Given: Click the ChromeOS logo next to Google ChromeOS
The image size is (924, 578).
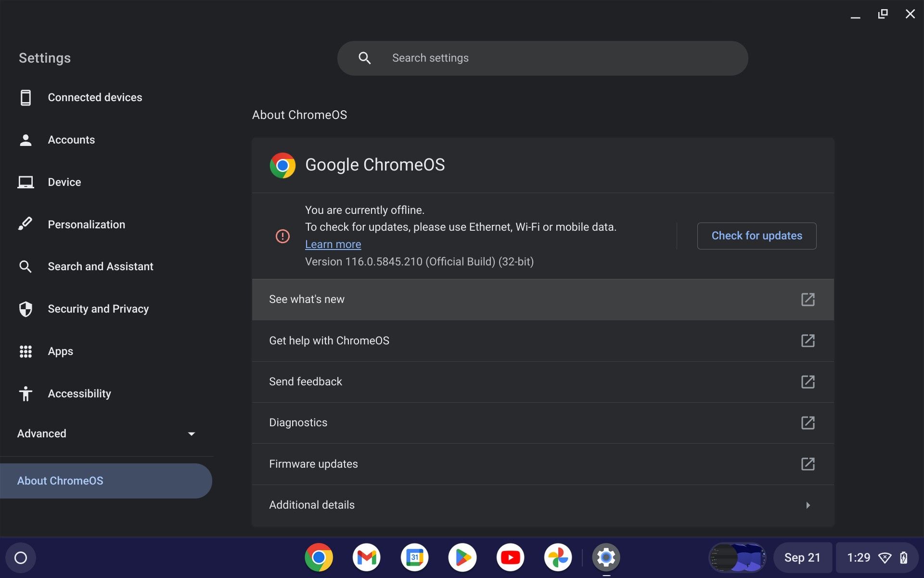Looking at the screenshot, I should [283, 166].
